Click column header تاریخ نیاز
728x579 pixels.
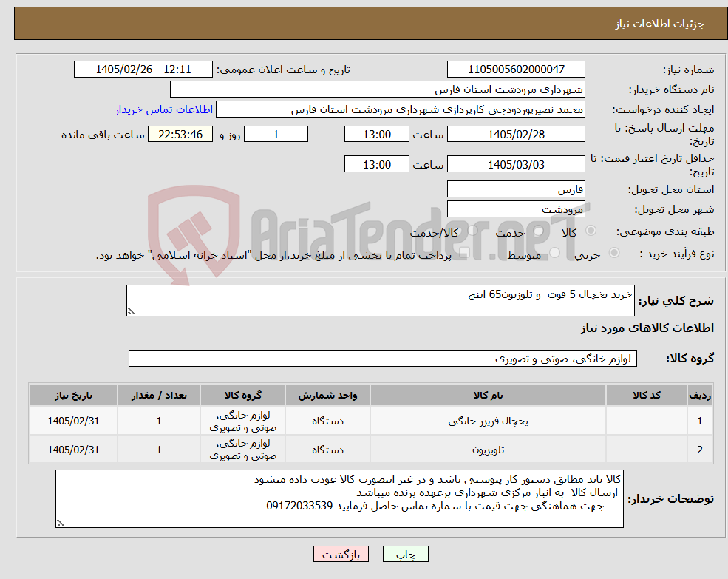click(73, 395)
